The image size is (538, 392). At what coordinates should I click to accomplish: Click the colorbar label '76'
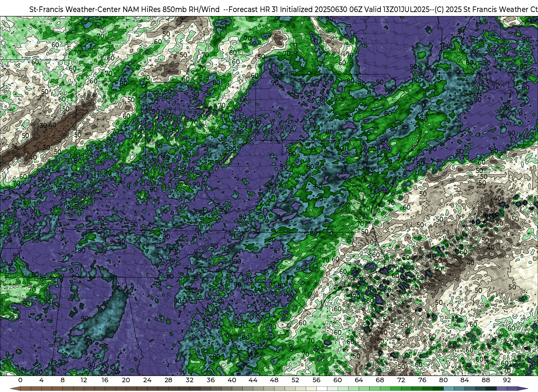click(422, 380)
